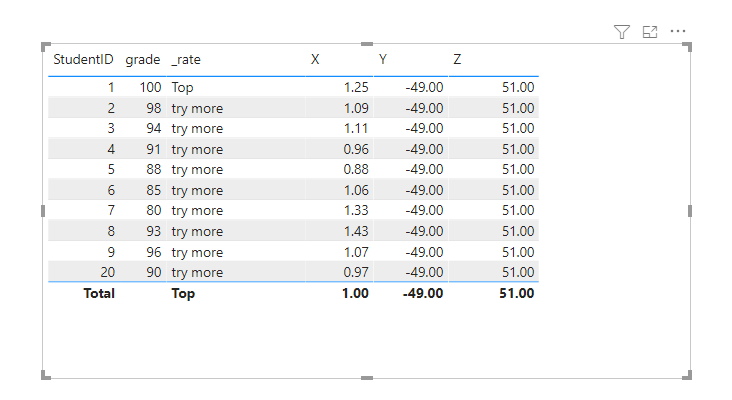This screenshot has height=400, width=732.
Task: Select StudentID cell showing 8
Action: click(x=111, y=232)
